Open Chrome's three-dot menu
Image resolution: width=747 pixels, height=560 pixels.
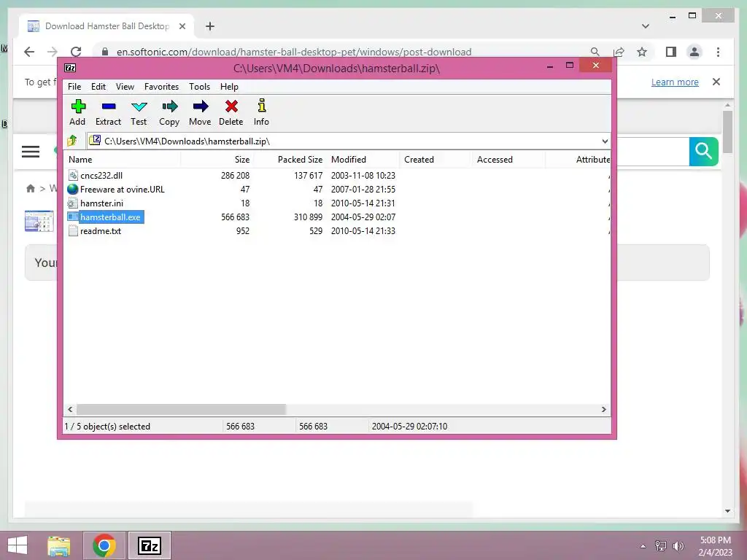tap(718, 52)
